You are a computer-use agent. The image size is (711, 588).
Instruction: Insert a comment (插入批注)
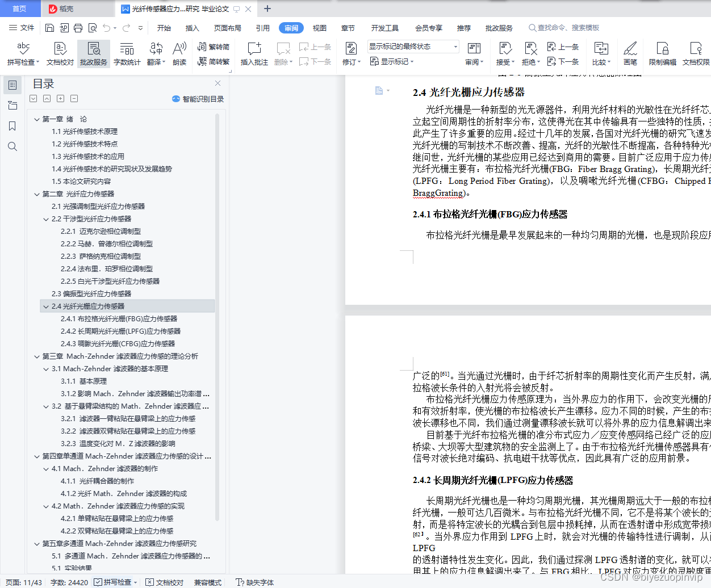click(254, 54)
